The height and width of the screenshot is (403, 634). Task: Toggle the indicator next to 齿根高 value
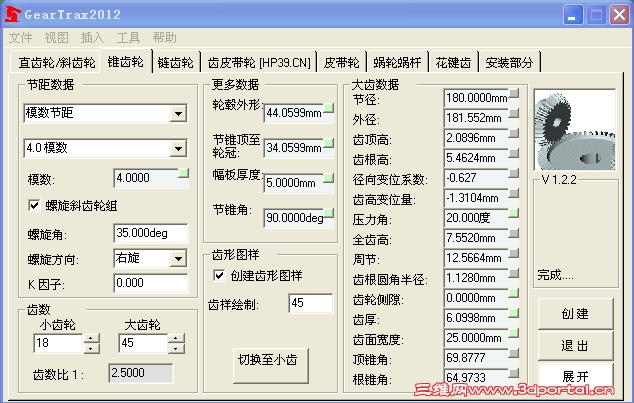point(514,153)
